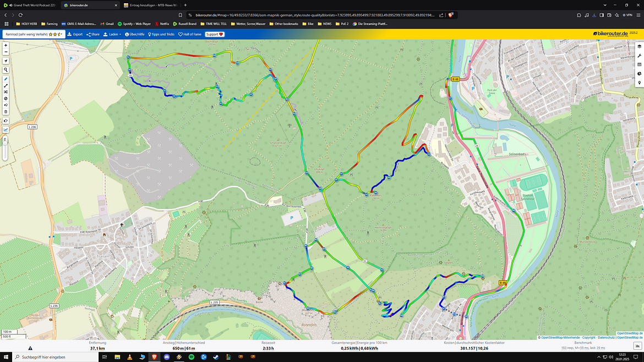This screenshot has width=644, height=362.
Task: Open Spotify from the taskbar
Action: click(192, 357)
